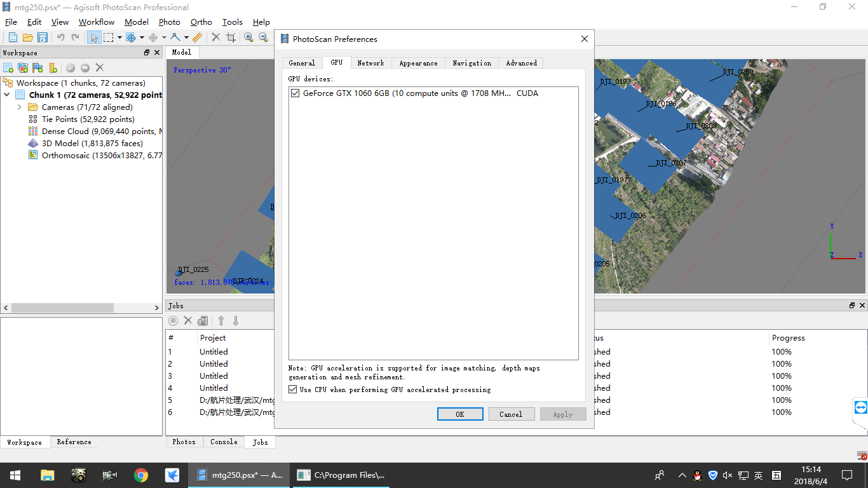Open the Windows Start menu

(15, 475)
